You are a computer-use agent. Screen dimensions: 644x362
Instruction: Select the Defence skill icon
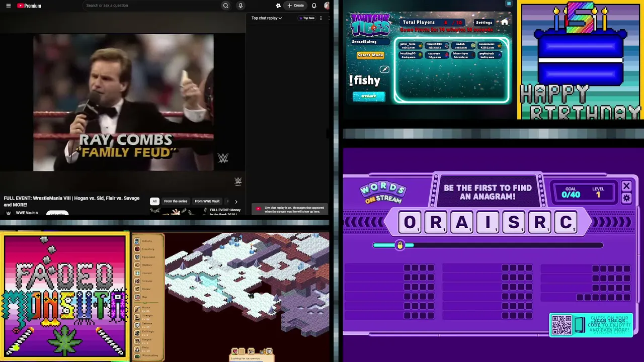[137, 325]
